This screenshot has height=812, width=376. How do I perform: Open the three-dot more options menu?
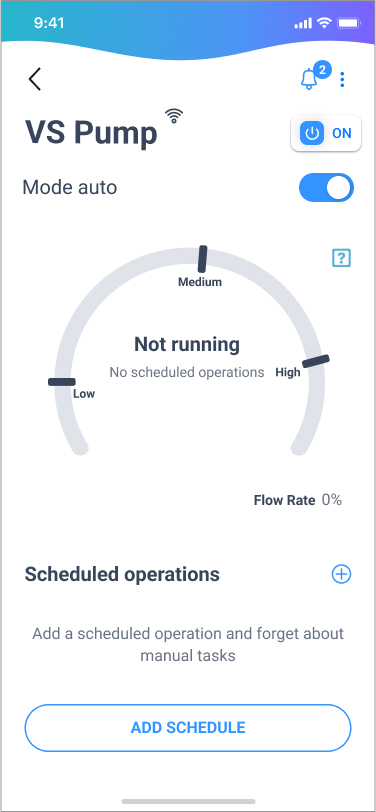(x=342, y=79)
